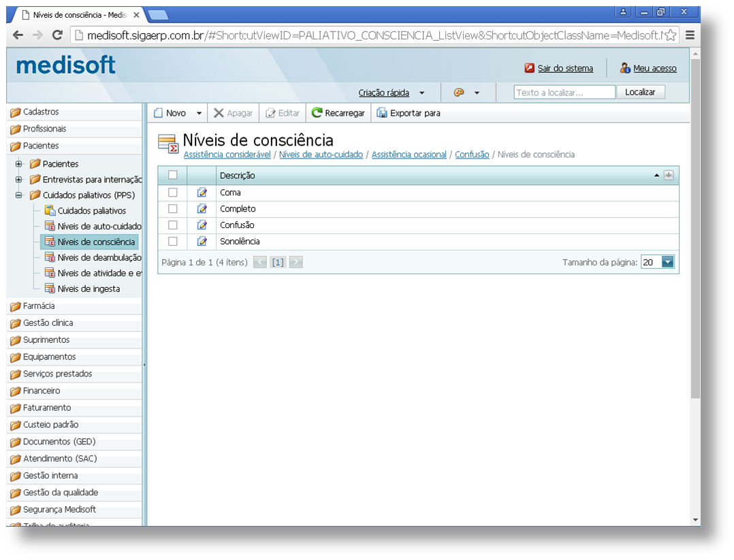This screenshot has width=734, height=560.
Task: Click the Níveis de auto-cuidado breadcrumb link
Action: (321, 154)
